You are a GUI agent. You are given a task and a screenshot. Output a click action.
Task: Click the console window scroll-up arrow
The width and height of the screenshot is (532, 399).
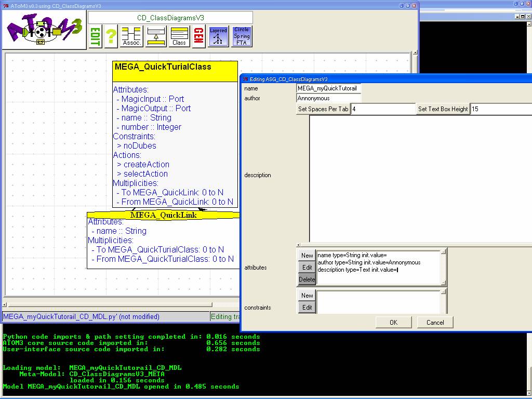tap(529, 24)
